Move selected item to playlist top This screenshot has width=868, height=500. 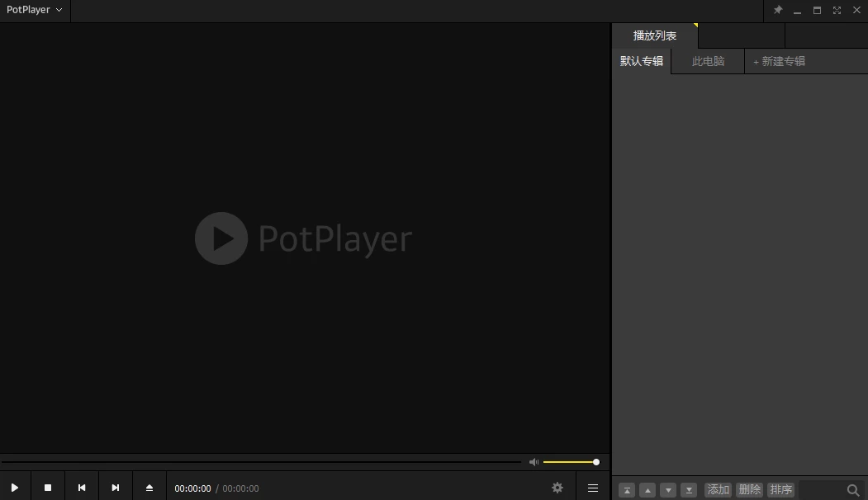tap(627, 490)
